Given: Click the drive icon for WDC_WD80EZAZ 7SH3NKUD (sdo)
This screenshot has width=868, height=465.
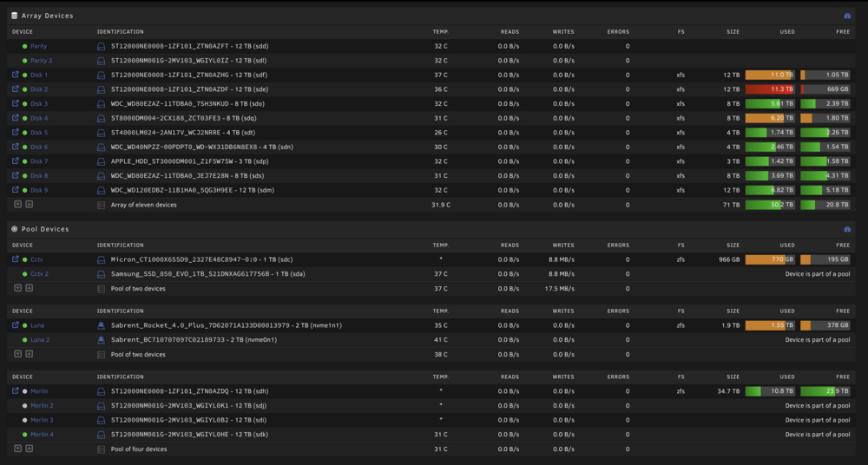Looking at the screenshot, I should (102, 103).
